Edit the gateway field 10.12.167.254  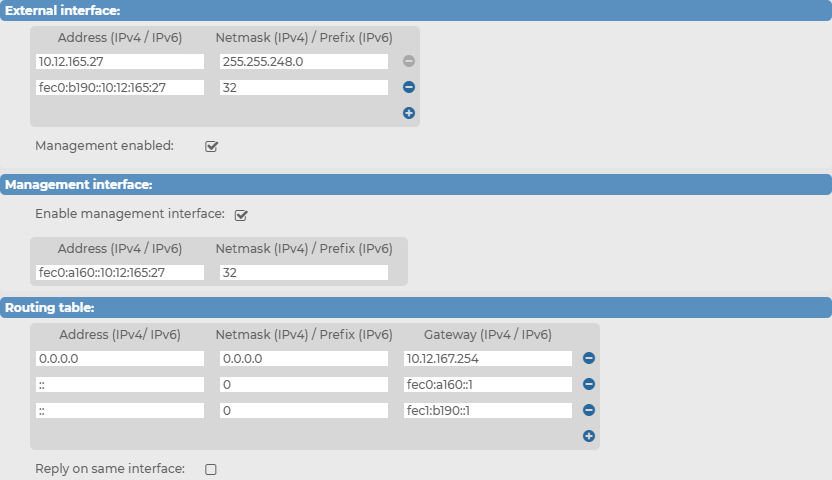(488, 359)
